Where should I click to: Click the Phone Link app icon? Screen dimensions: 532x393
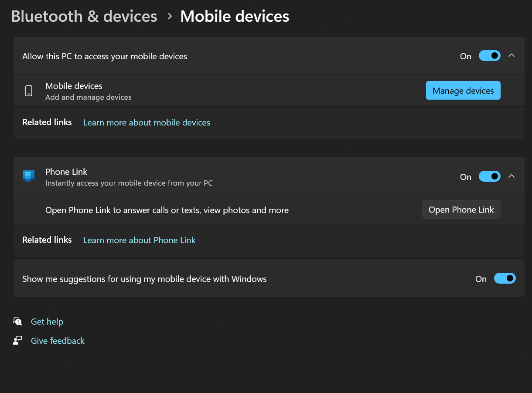click(x=28, y=176)
